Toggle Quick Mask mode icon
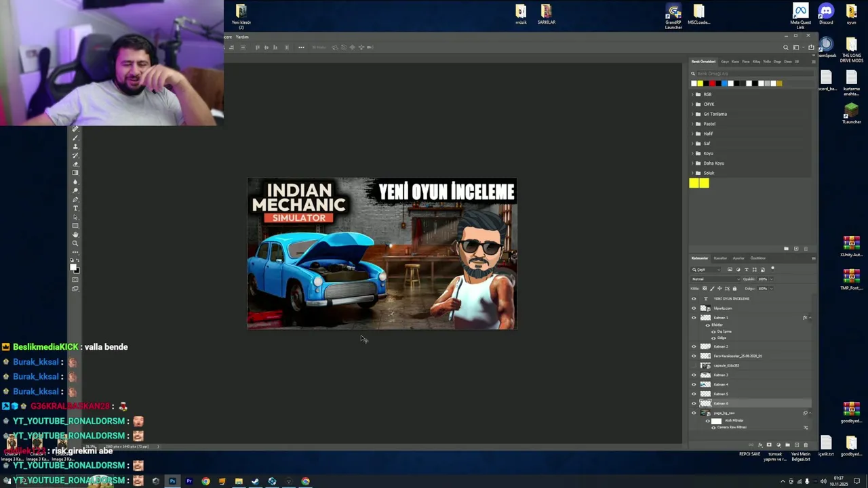Viewport: 868px width, 488px height. click(x=75, y=279)
